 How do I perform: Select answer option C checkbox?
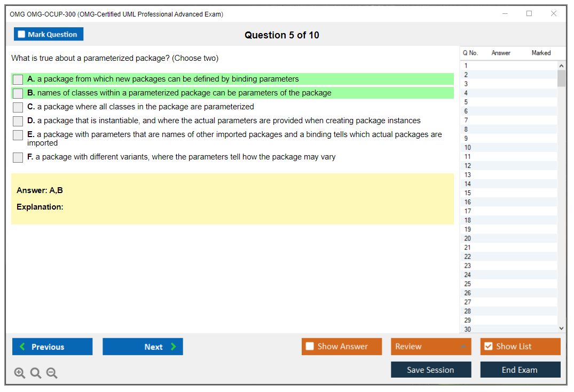pyautogui.click(x=18, y=107)
